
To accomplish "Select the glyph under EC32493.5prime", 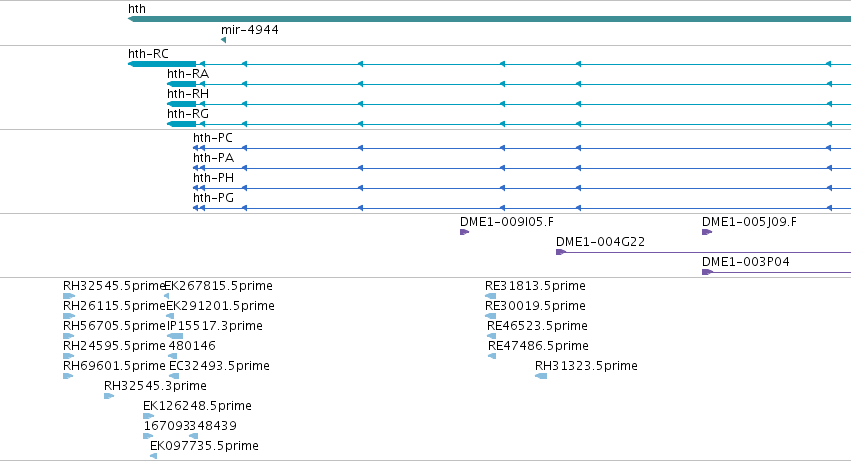I will click(174, 377).
